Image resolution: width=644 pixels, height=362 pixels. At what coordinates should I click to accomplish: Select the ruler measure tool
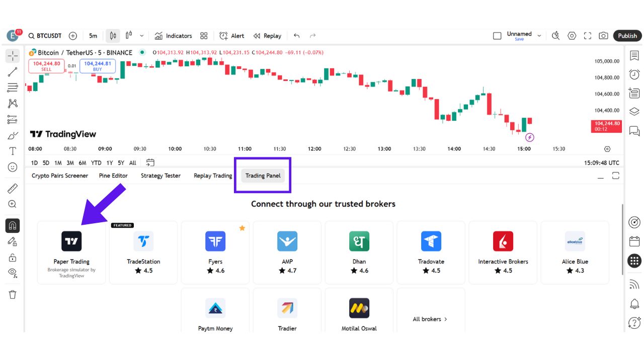coord(13,189)
